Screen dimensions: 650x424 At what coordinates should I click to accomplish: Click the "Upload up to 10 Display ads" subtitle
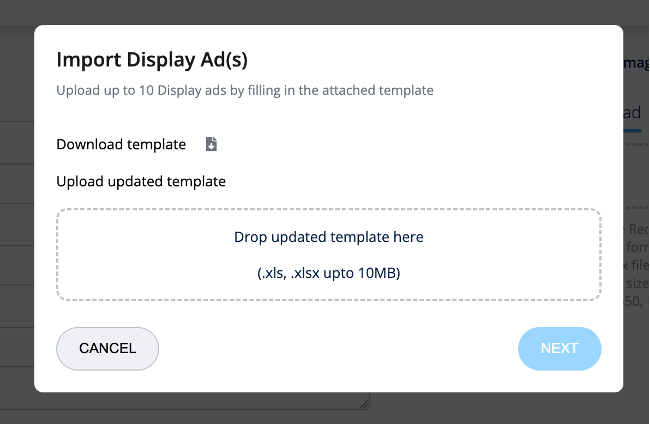point(245,90)
